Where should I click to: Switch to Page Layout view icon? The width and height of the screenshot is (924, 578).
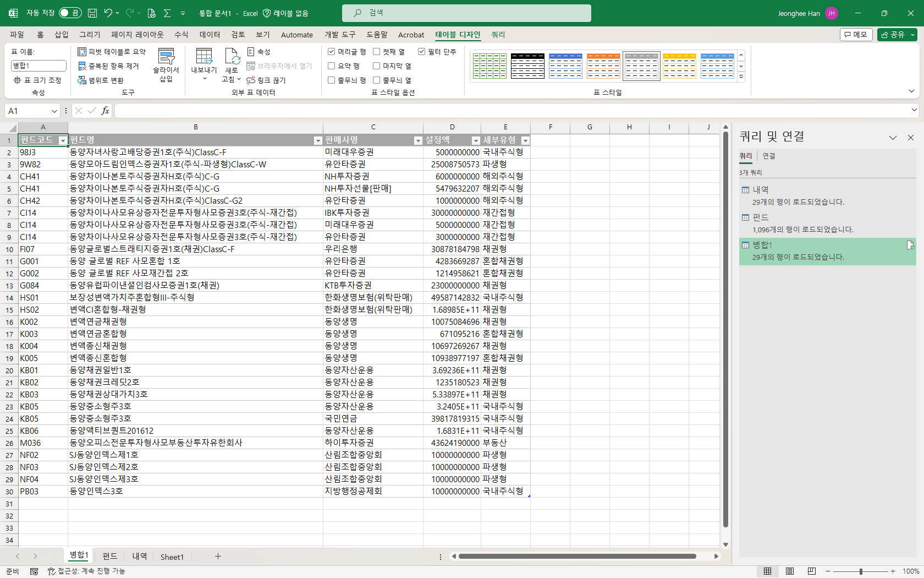tap(790, 571)
